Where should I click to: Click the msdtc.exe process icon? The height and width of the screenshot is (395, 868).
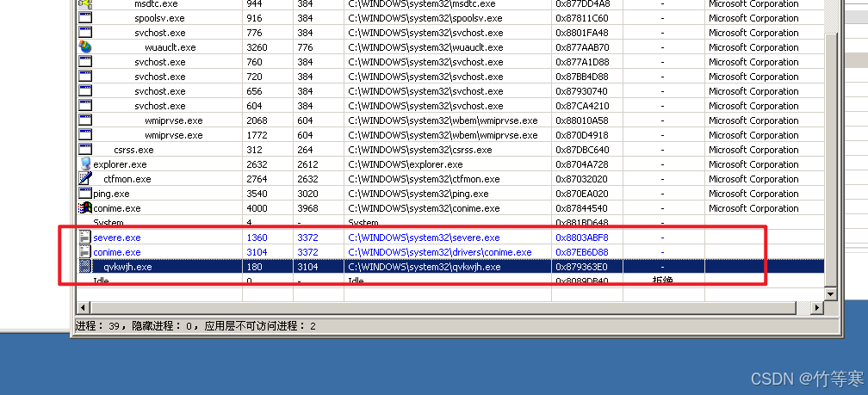[x=85, y=4]
